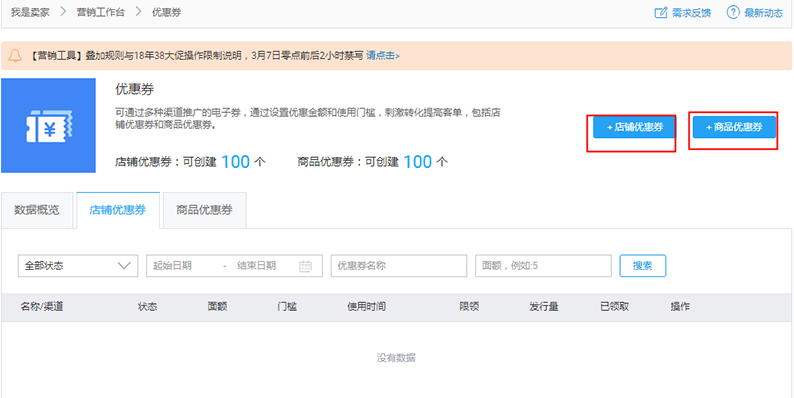The height and width of the screenshot is (398, 794).
Task: Navigate to 营销工作台 breadcrumb
Action: click(x=100, y=13)
